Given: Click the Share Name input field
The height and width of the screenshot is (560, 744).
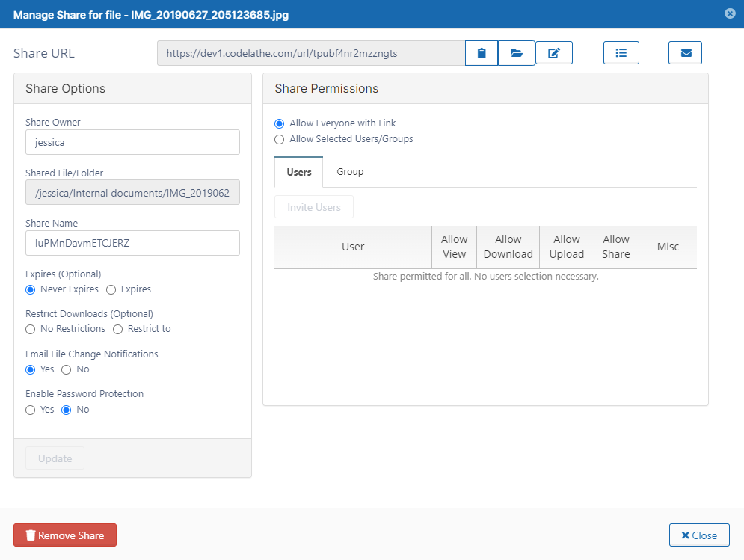Looking at the screenshot, I should tap(132, 243).
